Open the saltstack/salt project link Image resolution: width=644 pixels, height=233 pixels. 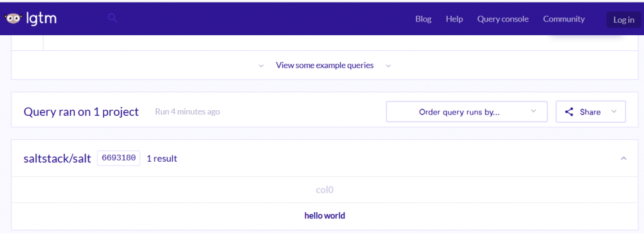[x=57, y=159]
